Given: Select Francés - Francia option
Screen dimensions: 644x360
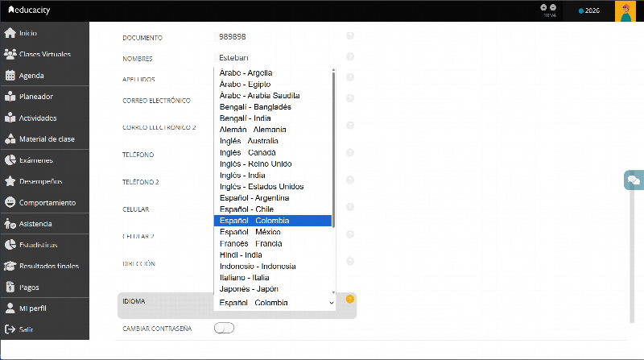Looking at the screenshot, I should [273, 244].
